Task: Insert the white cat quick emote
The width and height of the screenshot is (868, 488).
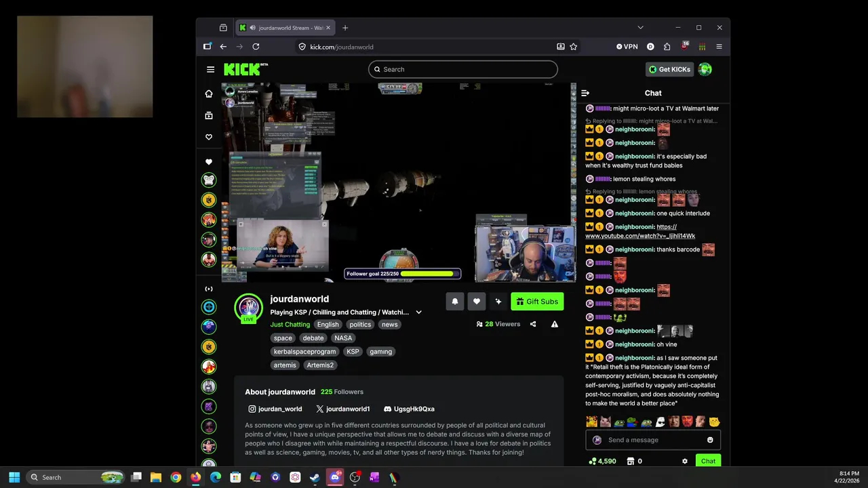Action: tap(606, 422)
